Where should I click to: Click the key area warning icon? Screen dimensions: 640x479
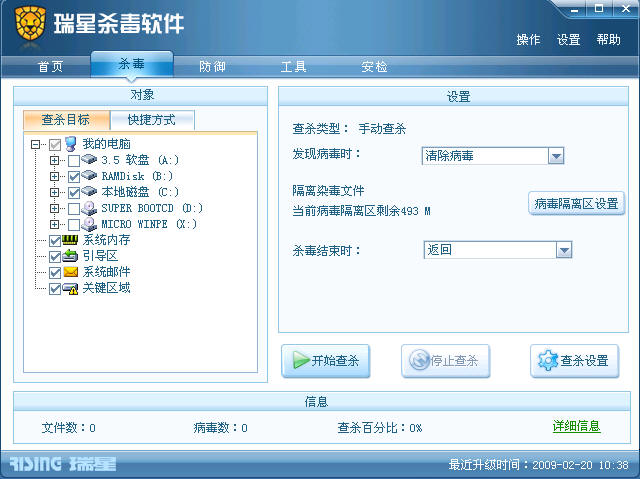coord(70,288)
